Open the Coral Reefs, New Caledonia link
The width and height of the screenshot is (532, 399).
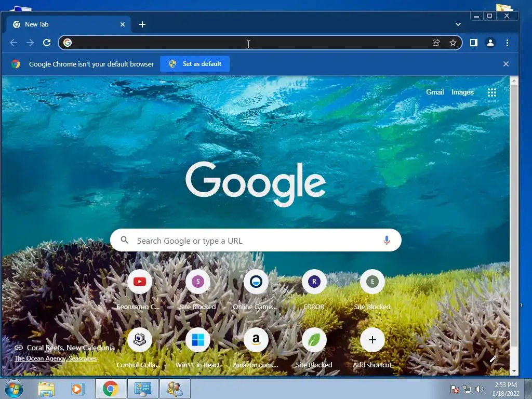click(x=71, y=348)
